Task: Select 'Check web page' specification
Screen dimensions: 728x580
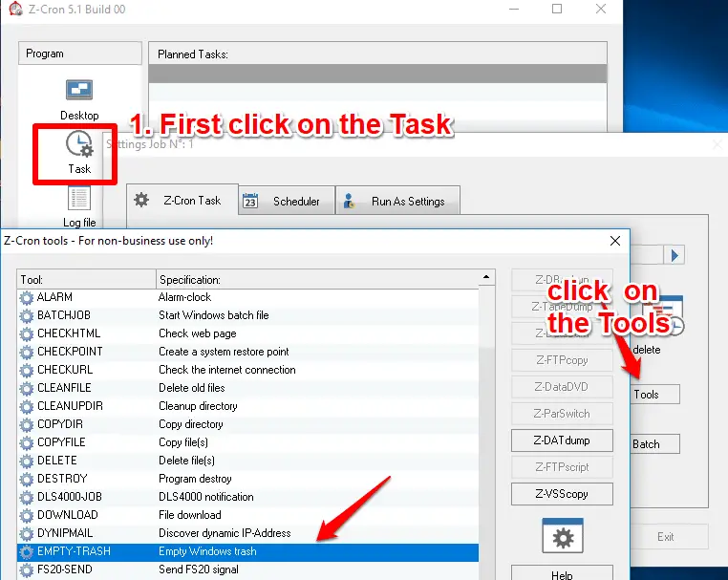Action: (x=198, y=333)
